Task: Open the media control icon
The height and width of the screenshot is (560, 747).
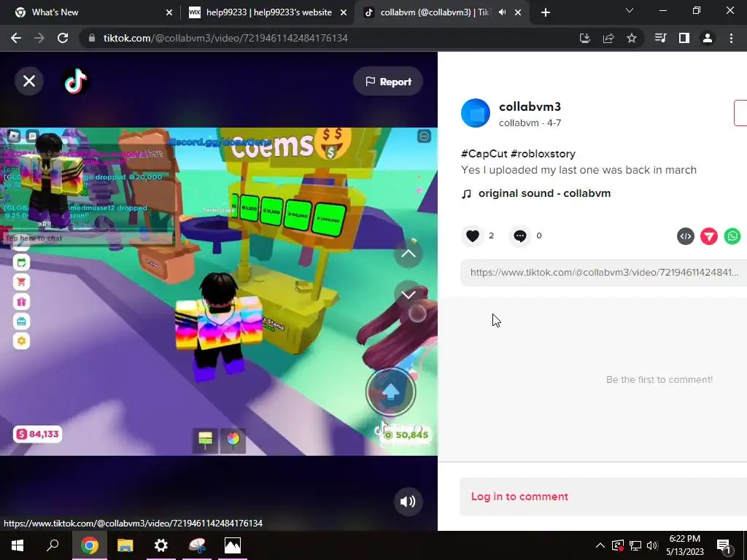Action: point(661,38)
